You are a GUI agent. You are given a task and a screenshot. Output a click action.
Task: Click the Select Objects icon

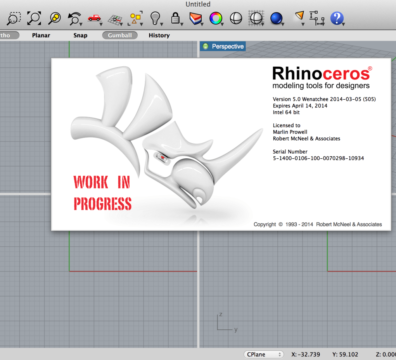[135, 19]
